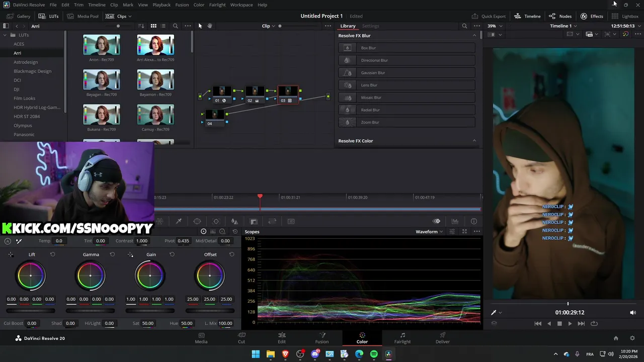Toggle the Nodes panel button
Screen dimensions: 644x362
[560, 16]
